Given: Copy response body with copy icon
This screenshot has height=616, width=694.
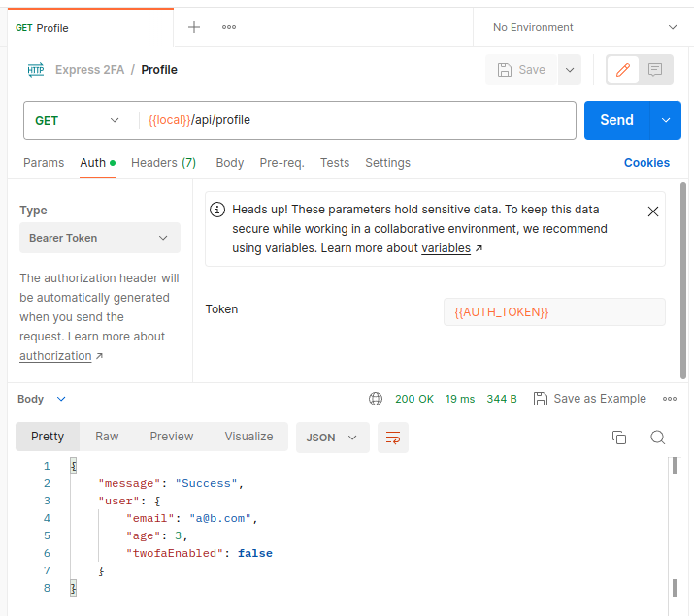Looking at the screenshot, I should coord(618,438).
